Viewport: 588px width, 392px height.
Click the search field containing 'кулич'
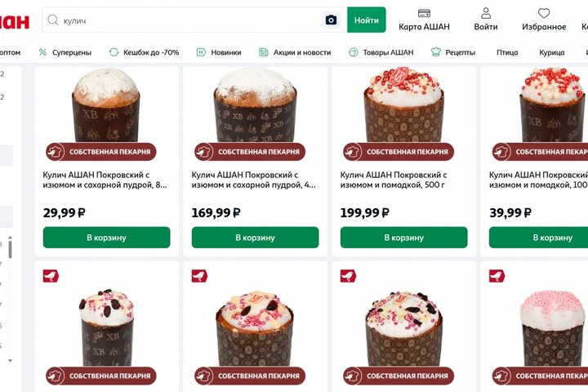(x=188, y=20)
